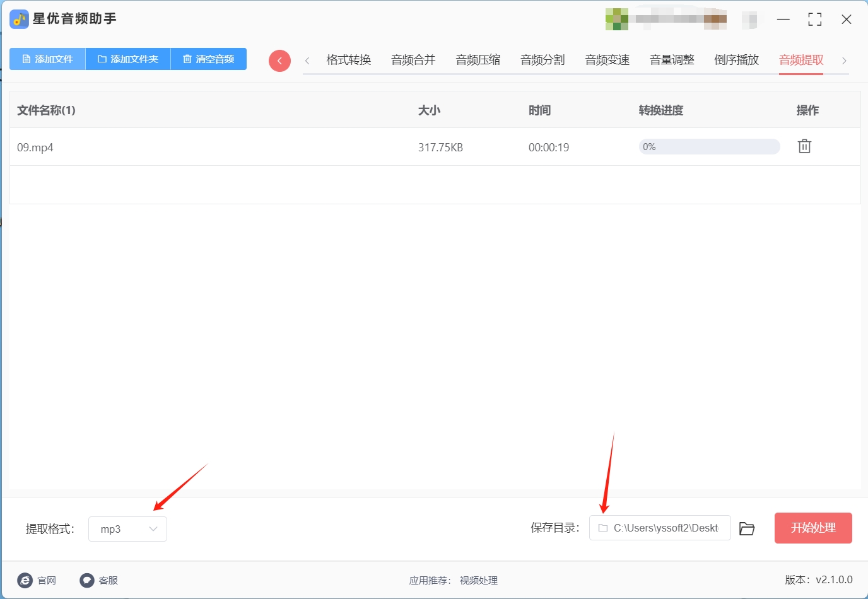Click the size value 317.75KB
This screenshot has height=599, width=868.
pyautogui.click(x=440, y=148)
